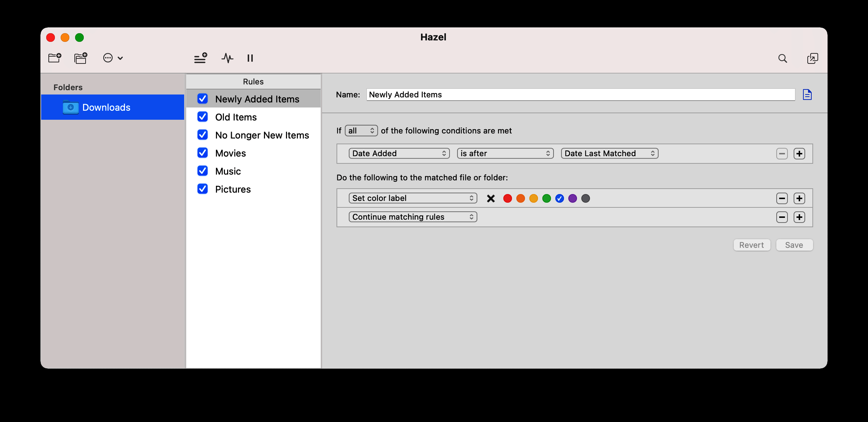
Task: Click the add rule toolbar icon
Action: [201, 58]
